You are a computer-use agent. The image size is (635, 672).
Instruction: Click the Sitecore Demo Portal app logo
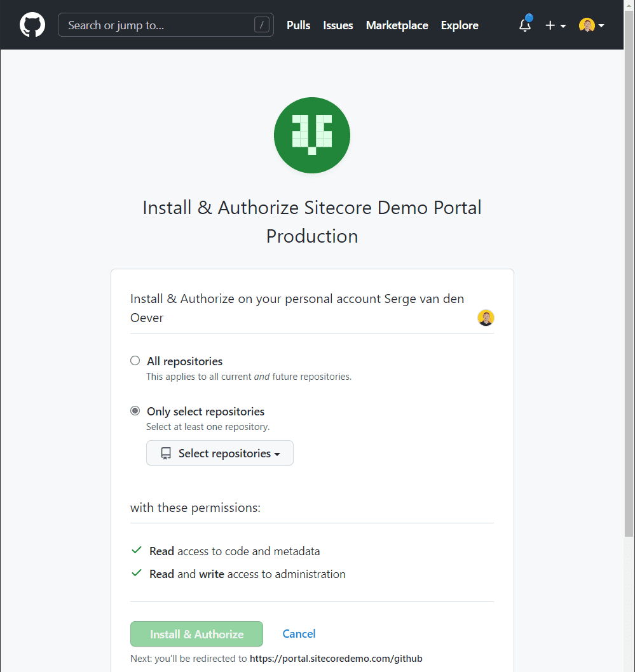[311, 135]
